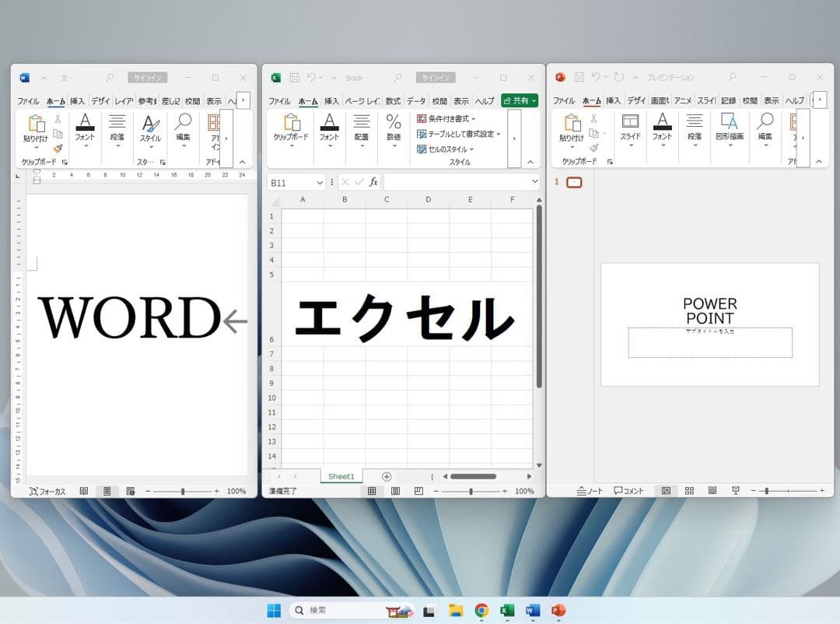
Task: Open the Excel app from the taskbar
Action: (507, 608)
